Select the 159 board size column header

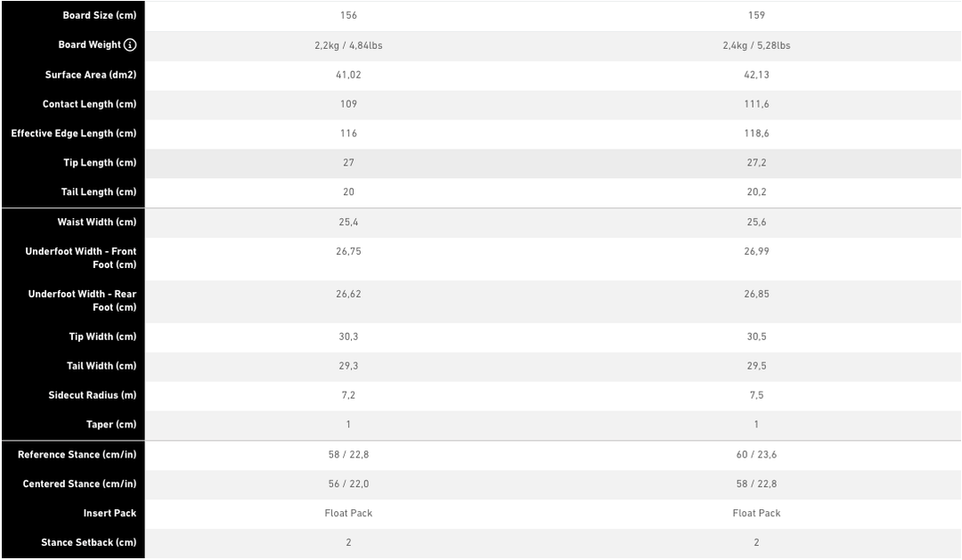(x=756, y=15)
